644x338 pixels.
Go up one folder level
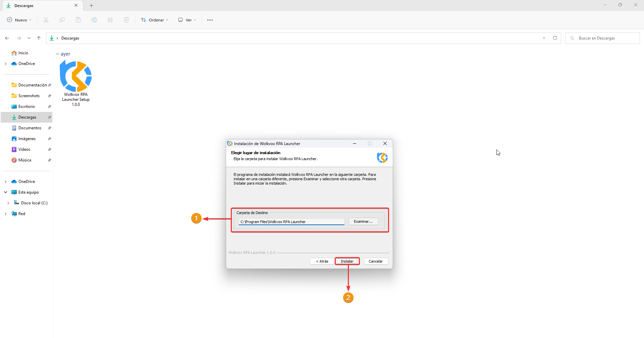(39, 38)
